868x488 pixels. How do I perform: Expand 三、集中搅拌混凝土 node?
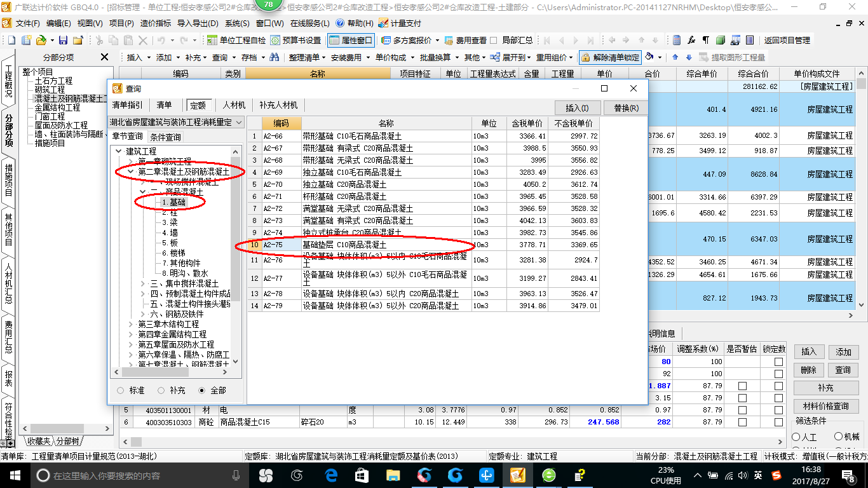(143, 283)
